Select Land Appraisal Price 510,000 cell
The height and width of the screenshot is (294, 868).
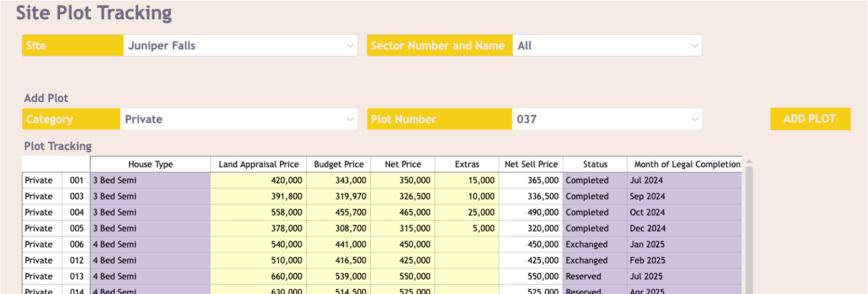259,261
